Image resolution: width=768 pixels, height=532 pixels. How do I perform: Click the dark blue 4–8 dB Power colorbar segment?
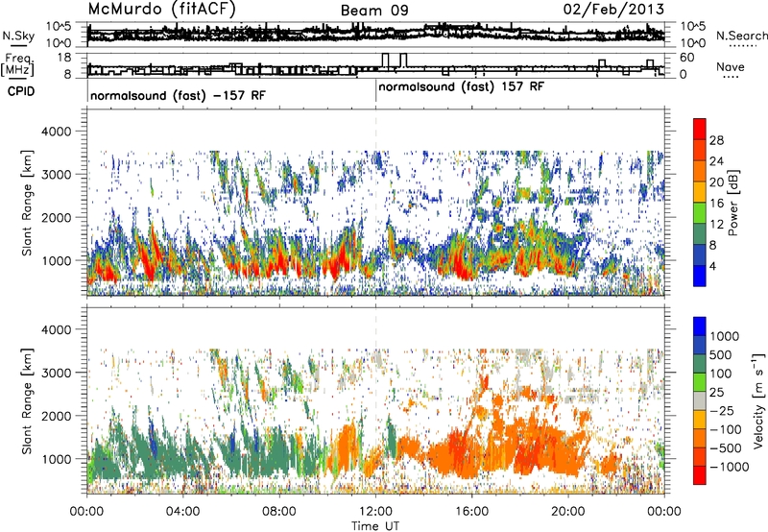700,254
